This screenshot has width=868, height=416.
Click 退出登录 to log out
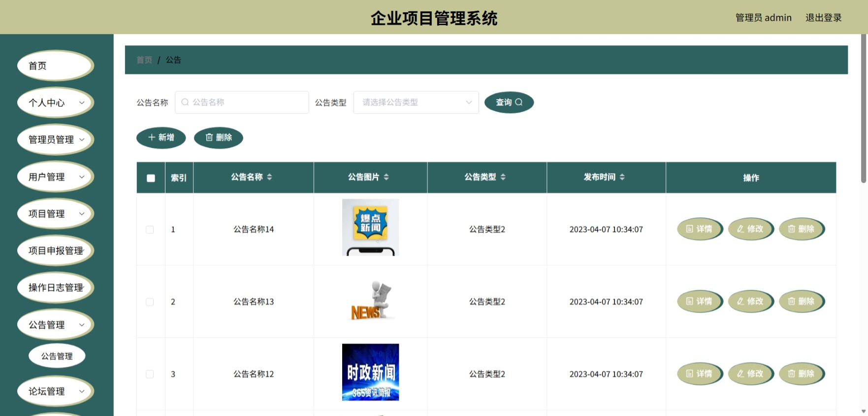coord(823,18)
